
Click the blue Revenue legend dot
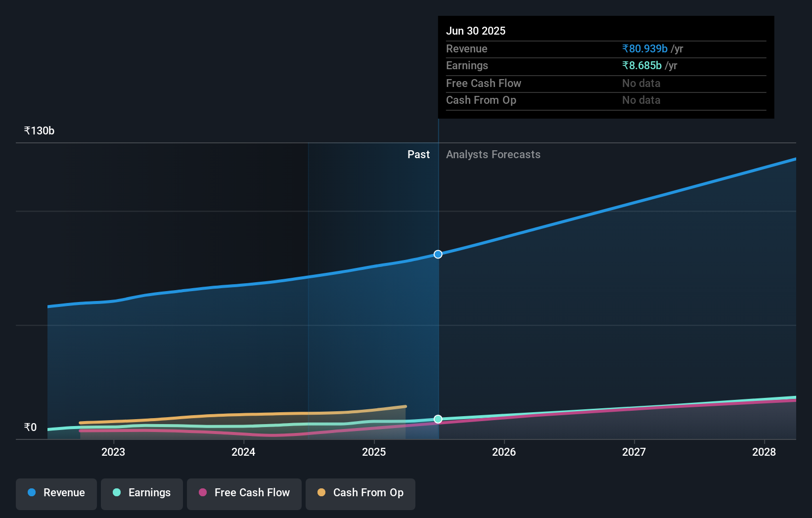(x=32, y=493)
